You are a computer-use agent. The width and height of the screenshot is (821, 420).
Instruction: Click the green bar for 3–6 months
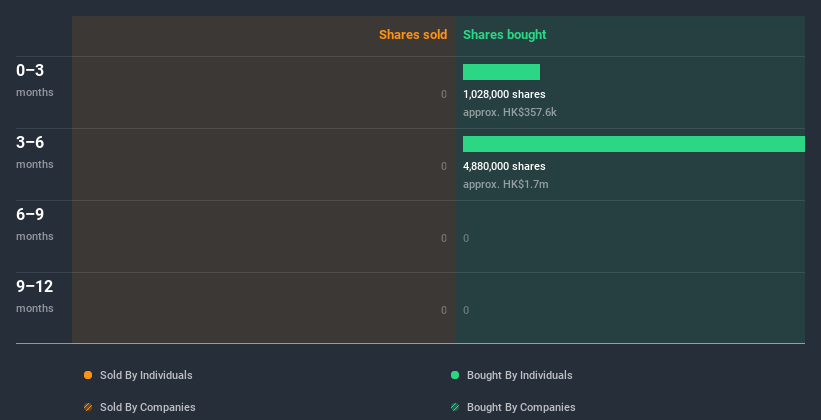[634, 144]
